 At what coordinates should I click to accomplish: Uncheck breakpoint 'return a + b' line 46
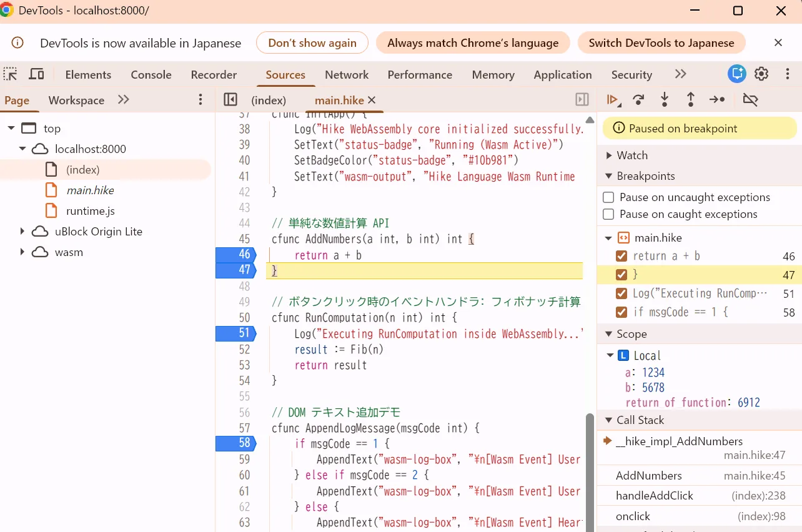pos(621,256)
